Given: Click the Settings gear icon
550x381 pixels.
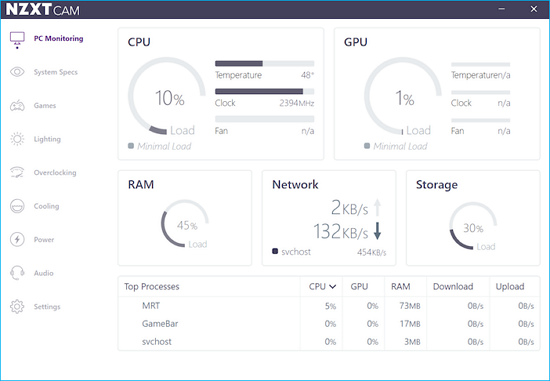Looking at the screenshot, I should [17, 306].
